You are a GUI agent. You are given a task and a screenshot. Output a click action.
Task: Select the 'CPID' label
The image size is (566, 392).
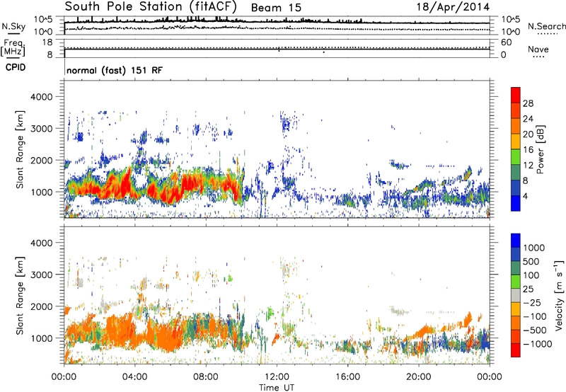[x=16, y=67]
